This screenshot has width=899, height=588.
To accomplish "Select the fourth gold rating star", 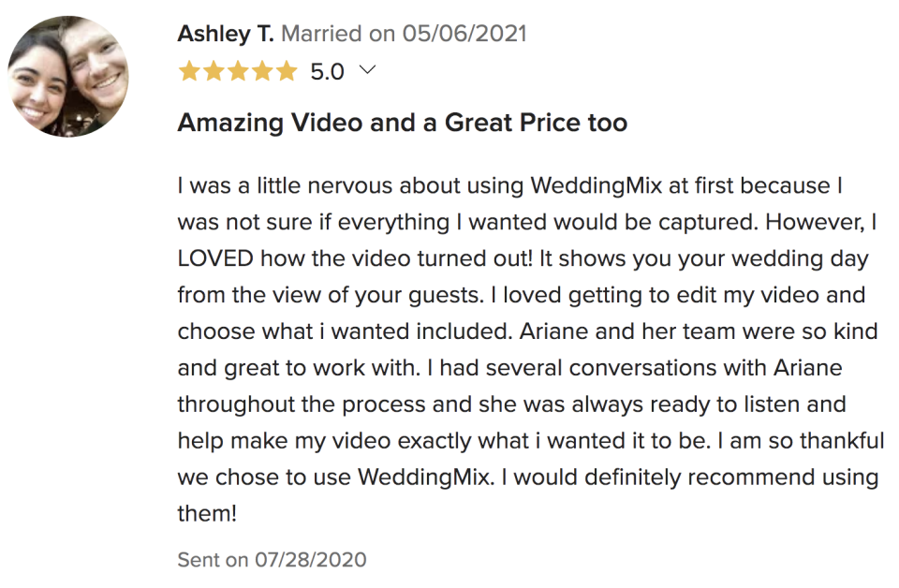I will 263,71.
